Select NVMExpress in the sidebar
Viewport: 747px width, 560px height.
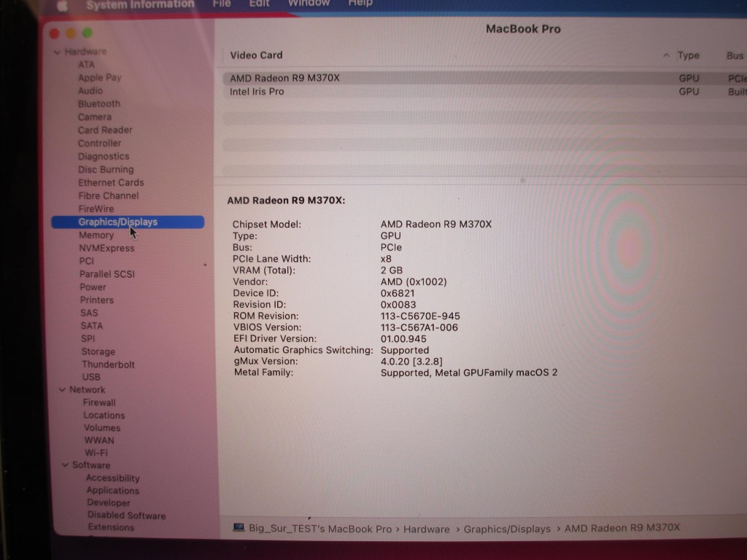(x=107, y=248)
